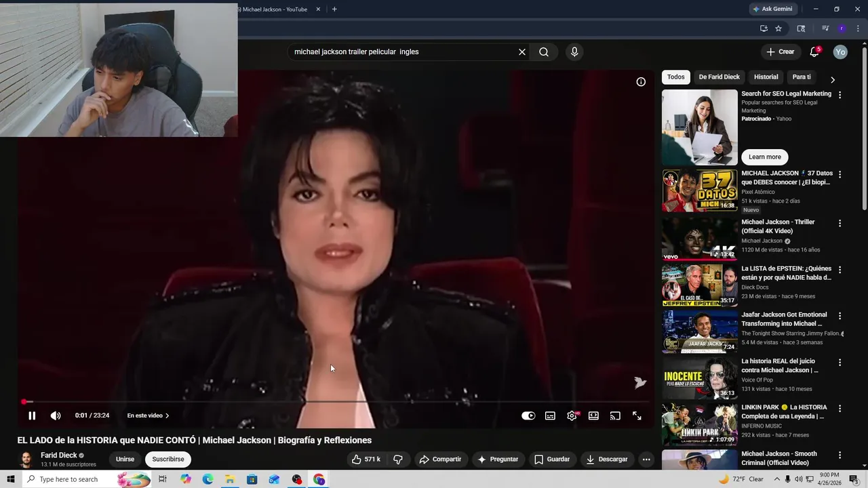The height and width of the screenshot is (488, 868).
Task: Open the Chrome three-dot menu
Action: [x=856, y=28]
